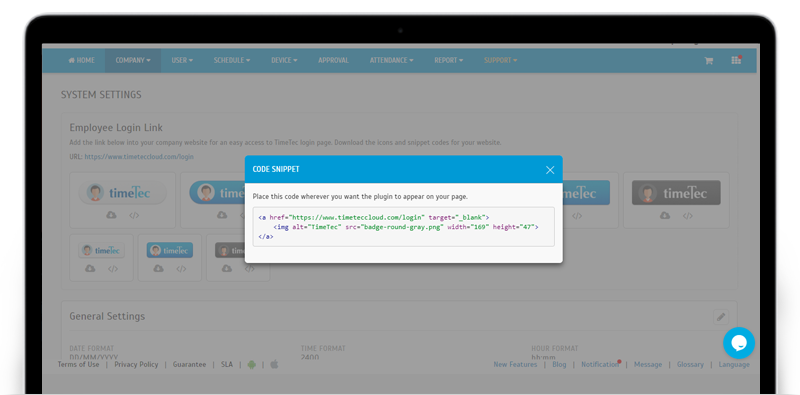Open the Guarantee footer link
The height and width of the screenshot is (395, 800).
[x=189, y=364]
